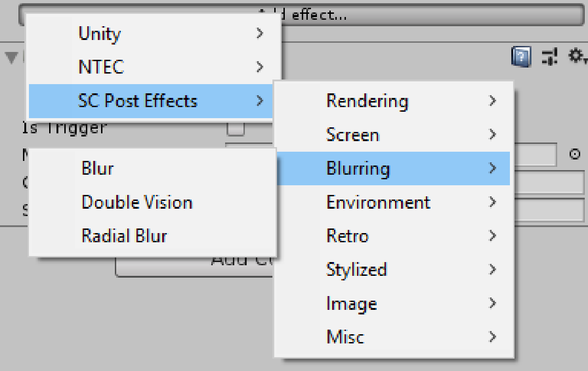Collapse the component foldout triangle

tap(11, 57)
